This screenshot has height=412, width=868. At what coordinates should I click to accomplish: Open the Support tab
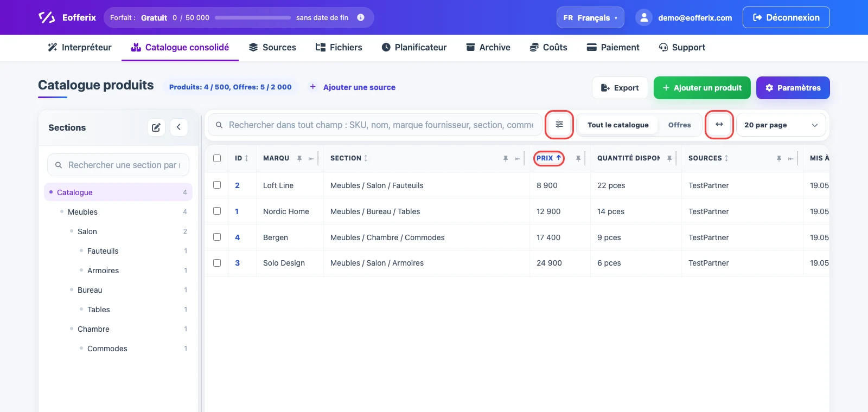[x=682, y=47]
